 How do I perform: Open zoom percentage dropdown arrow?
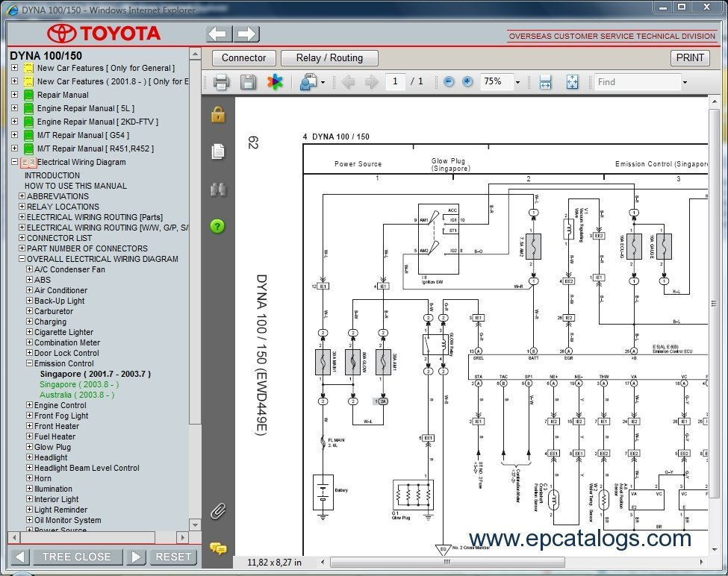[x=517, y=83]
